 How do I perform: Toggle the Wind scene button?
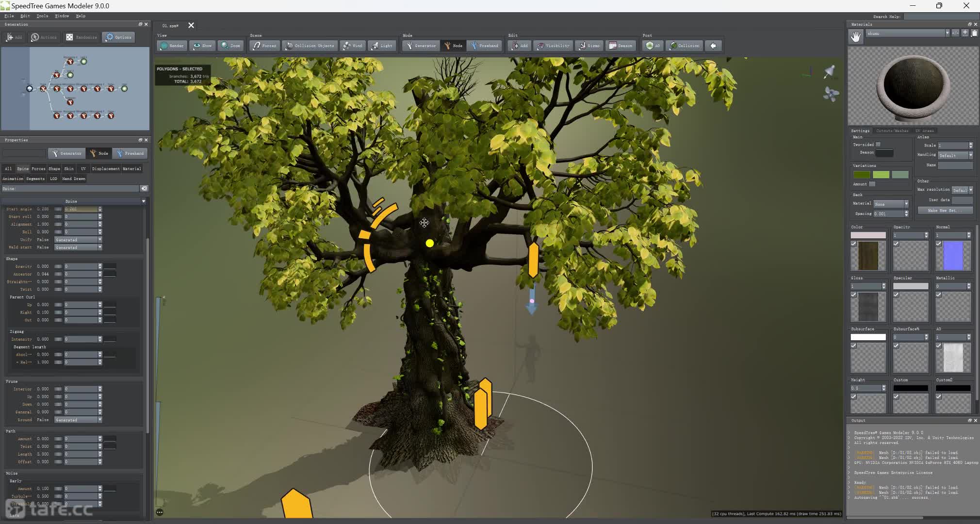coord(353,46)
